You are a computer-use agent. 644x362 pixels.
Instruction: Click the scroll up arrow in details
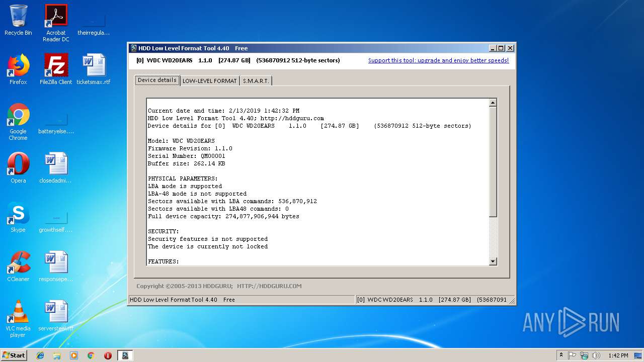(x=493, y=103)
